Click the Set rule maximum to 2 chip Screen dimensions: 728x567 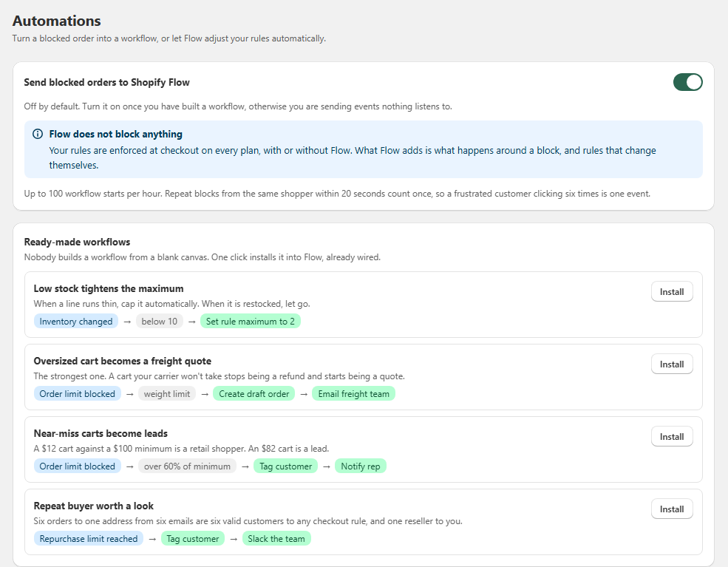tap(251, 322)
